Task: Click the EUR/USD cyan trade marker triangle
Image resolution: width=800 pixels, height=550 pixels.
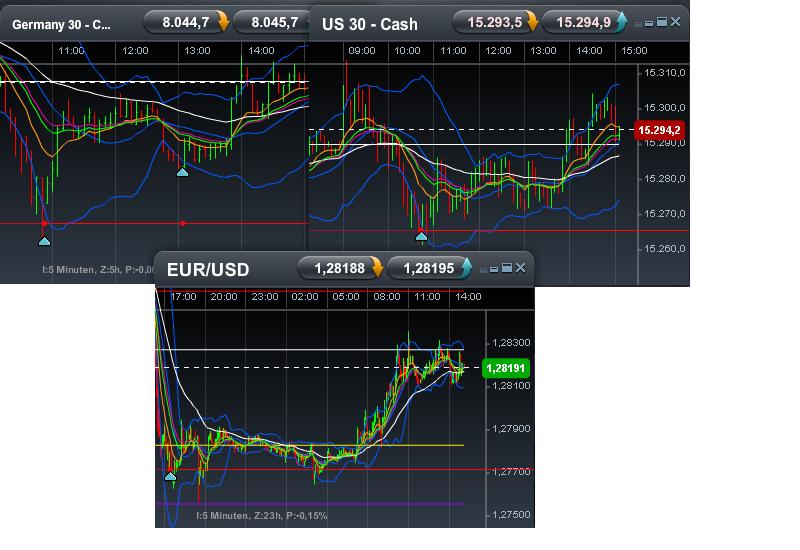Action: click(x=170, y=476)
